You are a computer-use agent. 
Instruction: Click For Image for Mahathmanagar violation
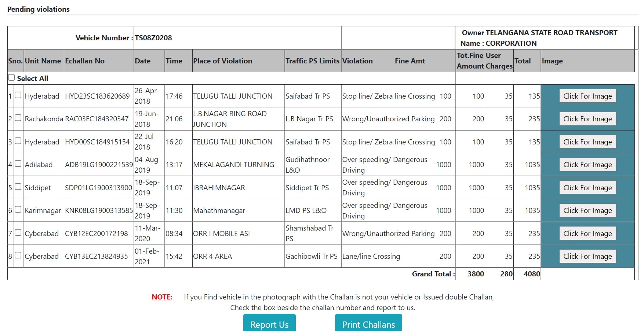pos(587,210)
